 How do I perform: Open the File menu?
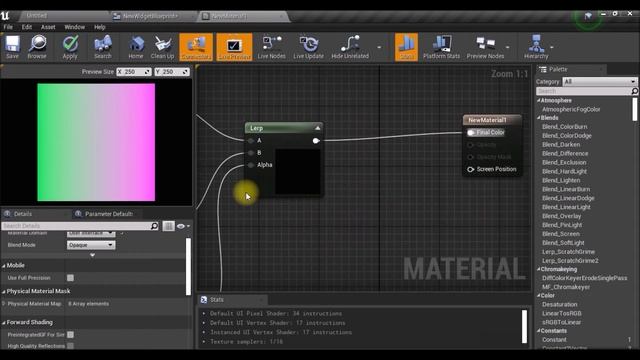click(x=8, y=27)
